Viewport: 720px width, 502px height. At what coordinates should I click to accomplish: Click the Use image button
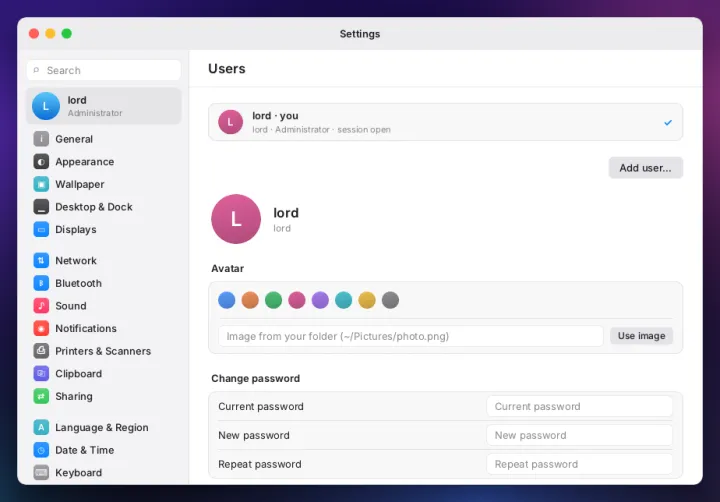pos(641,336)
